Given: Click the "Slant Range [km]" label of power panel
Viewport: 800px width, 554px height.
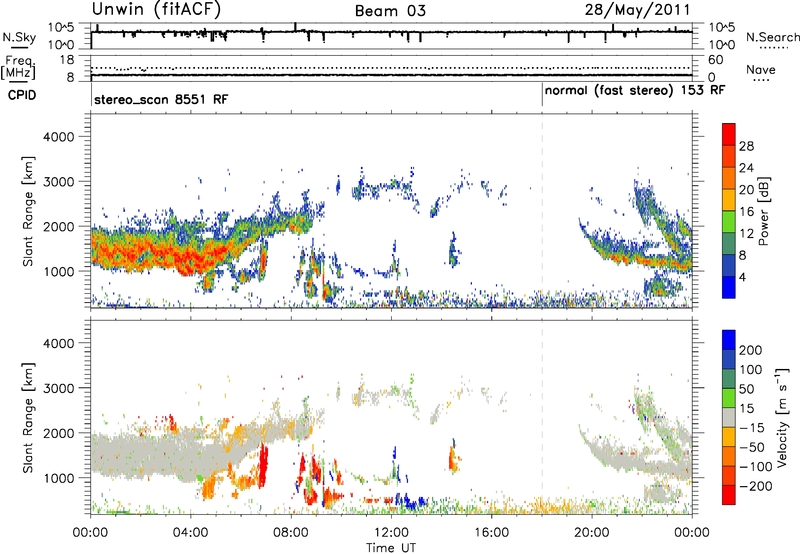Looking at the screenshot, I should [x=28, y=211].
